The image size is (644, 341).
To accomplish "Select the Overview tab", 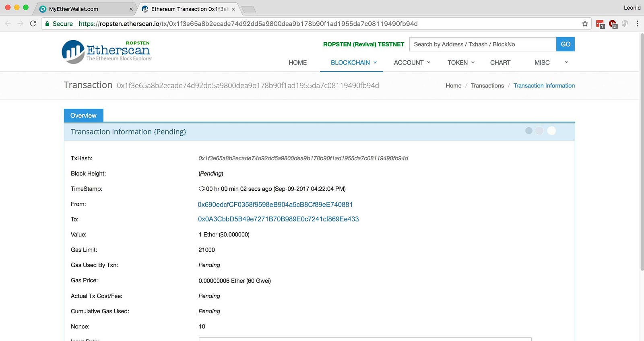I will (83, 116).
